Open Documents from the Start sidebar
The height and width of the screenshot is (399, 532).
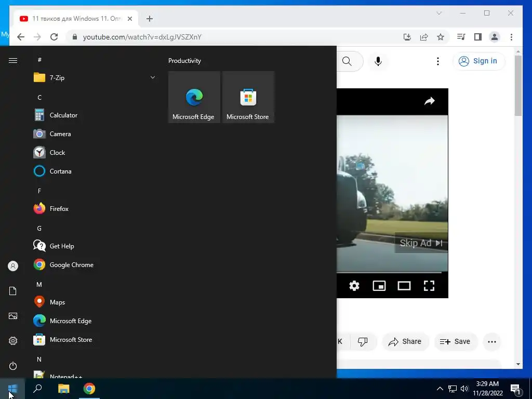[13, 291]
